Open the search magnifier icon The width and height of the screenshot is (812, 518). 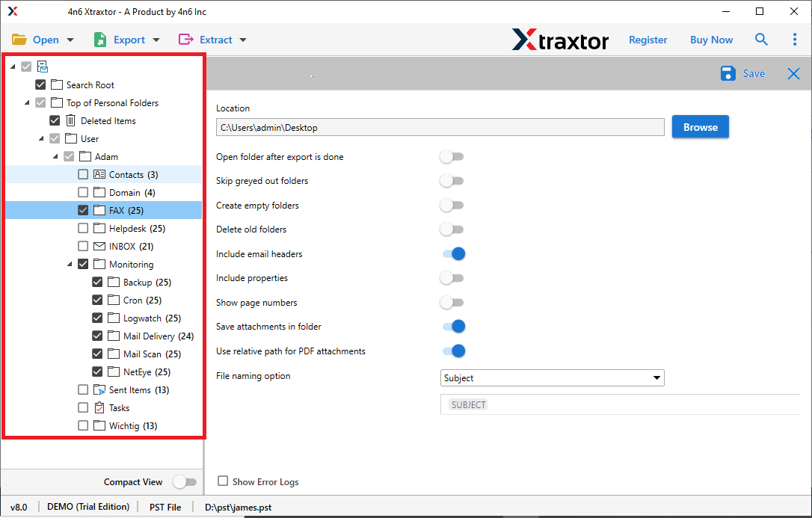coord(761,39)
